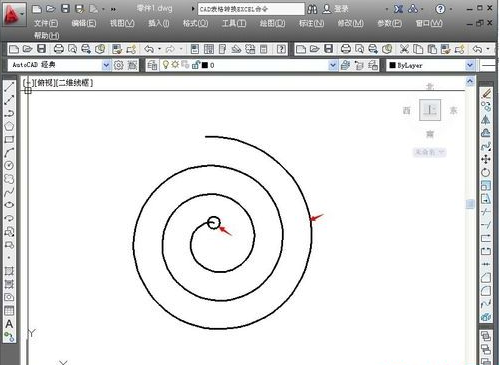Open Autodesk Exchange X icon
The width and height of the screenshot is (500, 365).
click(398, 9)
